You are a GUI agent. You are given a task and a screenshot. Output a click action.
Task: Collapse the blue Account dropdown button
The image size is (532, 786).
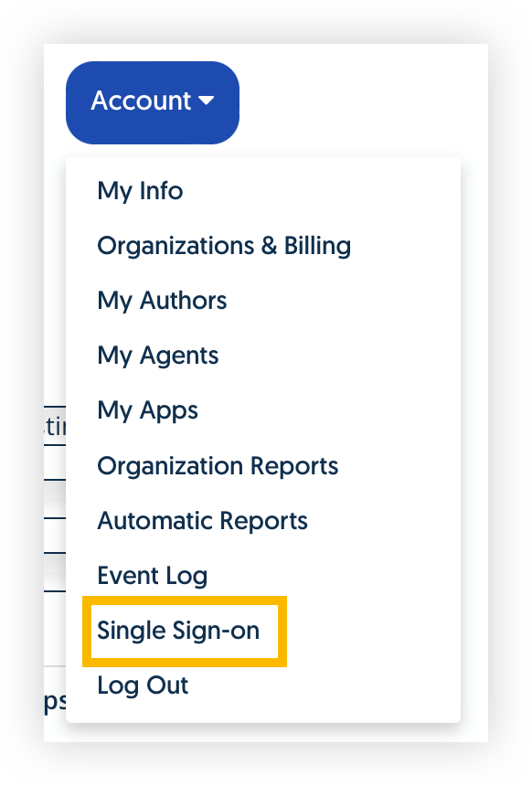[153, 102]
